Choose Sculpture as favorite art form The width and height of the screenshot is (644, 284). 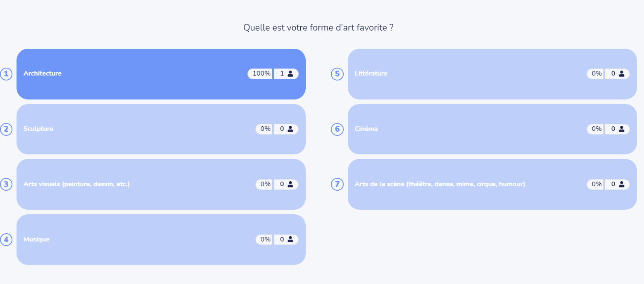tap(161, 129)
